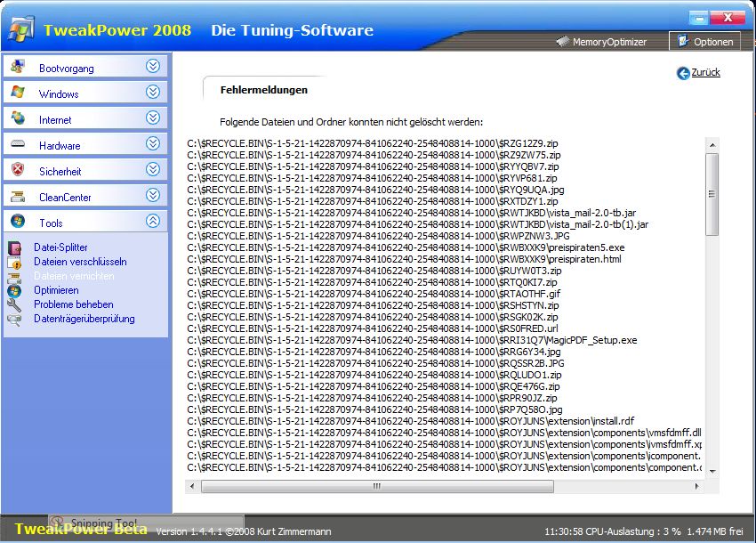The image size is (756, 543).
Task: Click the file list scroll-down arrow
Action: tap(712, 472)
